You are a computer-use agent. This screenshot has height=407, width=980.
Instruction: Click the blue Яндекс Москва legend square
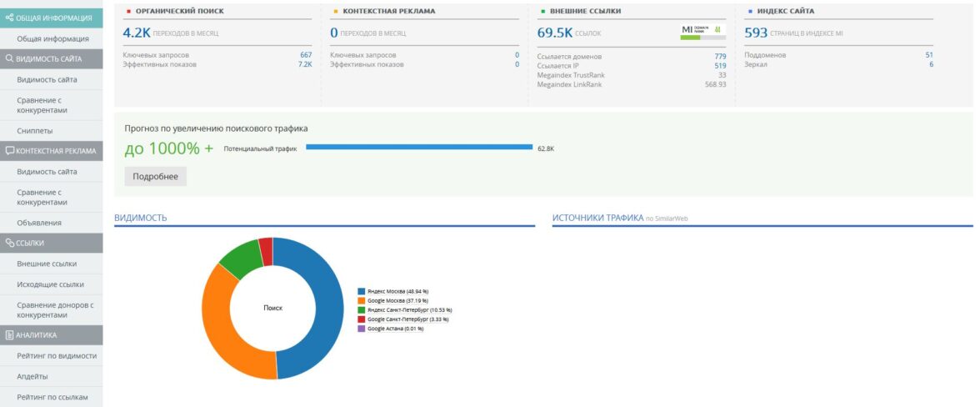coord(361,291)
